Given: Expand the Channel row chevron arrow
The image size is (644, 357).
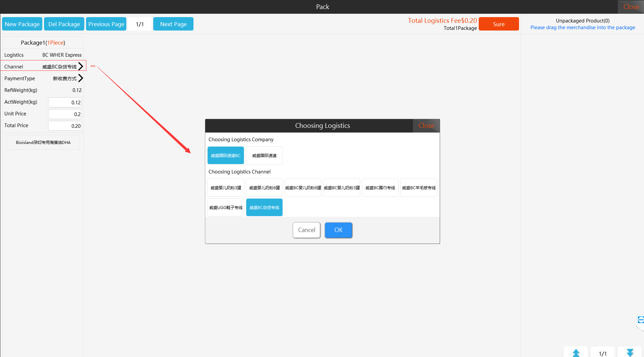Looking at the screenshot, I should (81, 66).
